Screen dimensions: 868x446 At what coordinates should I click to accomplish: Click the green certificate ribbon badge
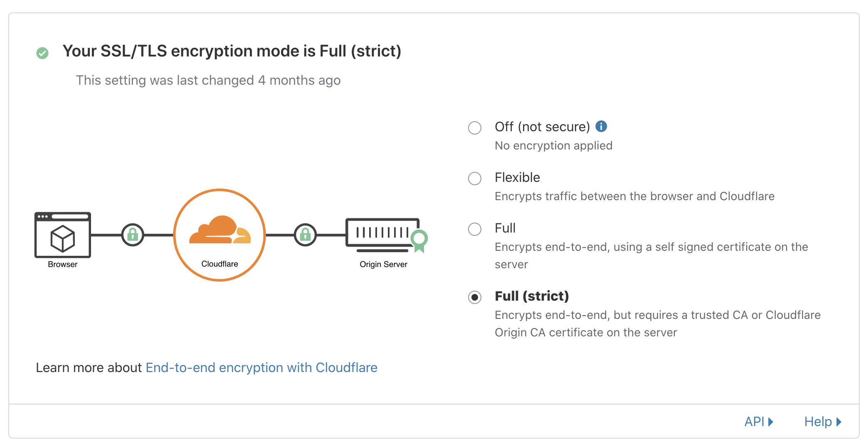click(x=419, y=240)
